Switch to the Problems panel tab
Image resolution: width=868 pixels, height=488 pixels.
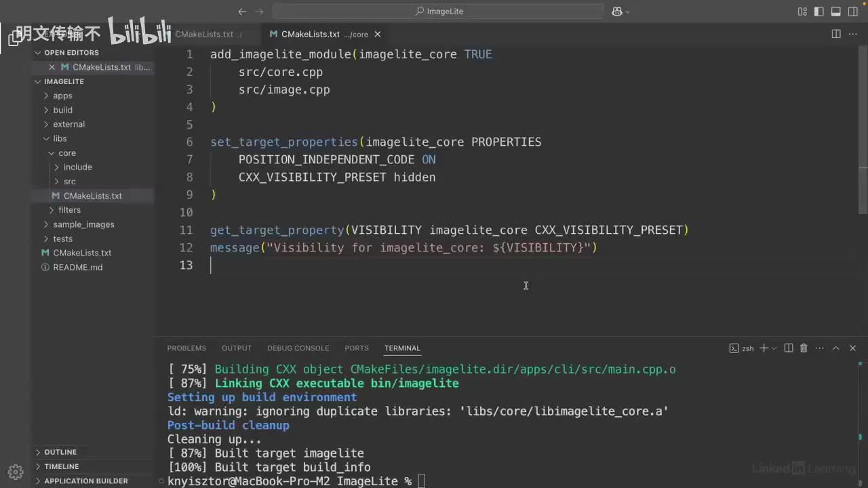click(x=186, y=348)
